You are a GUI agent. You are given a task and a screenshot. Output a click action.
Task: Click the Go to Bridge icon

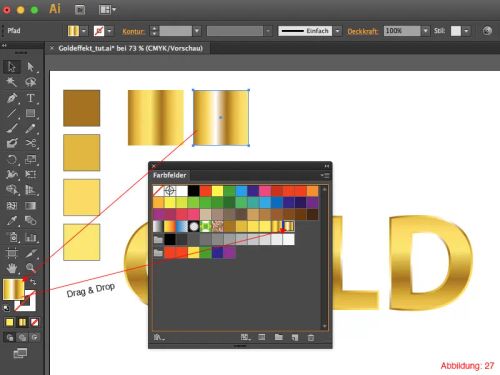pyautogui.click(x=80, y=10)
